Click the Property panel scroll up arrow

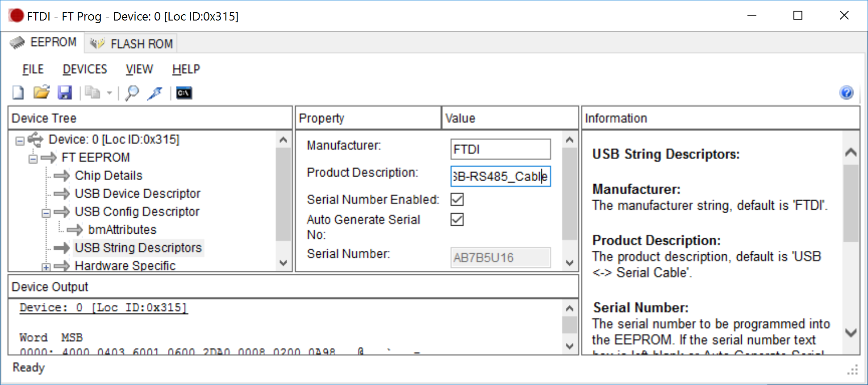[x=569, y=140]
